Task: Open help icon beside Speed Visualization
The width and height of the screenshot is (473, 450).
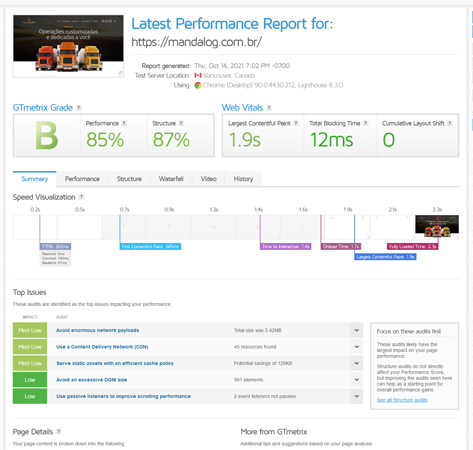Action: (81, 197)
